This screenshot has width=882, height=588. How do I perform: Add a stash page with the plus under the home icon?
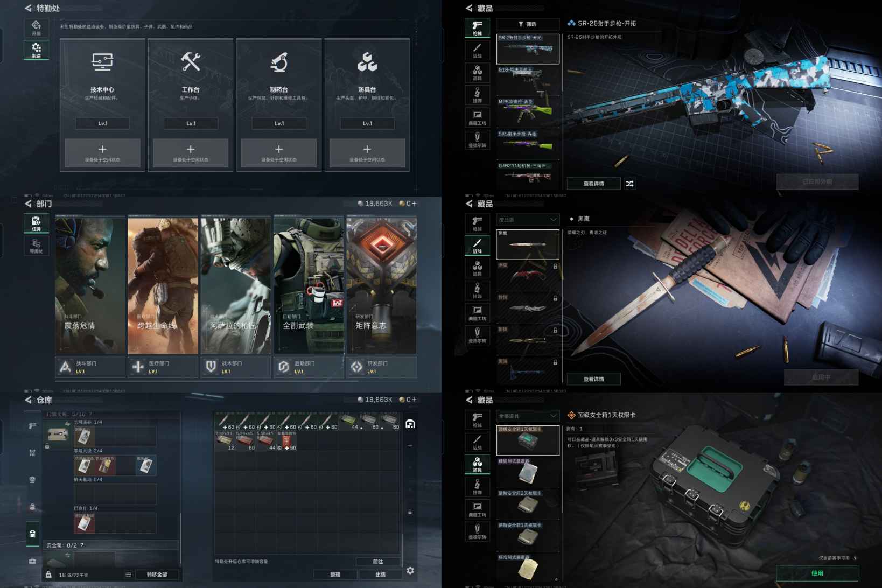click(410, 445)
